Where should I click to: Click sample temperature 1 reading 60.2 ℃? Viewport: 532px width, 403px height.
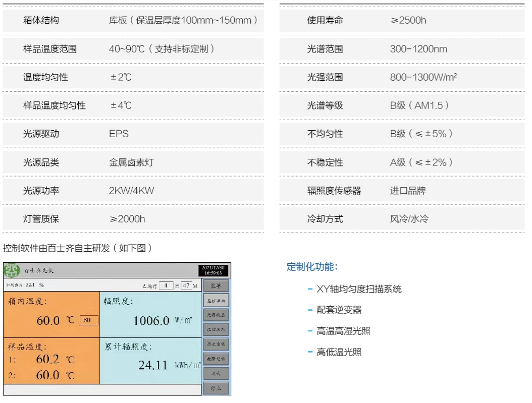[x=48, y=360]
